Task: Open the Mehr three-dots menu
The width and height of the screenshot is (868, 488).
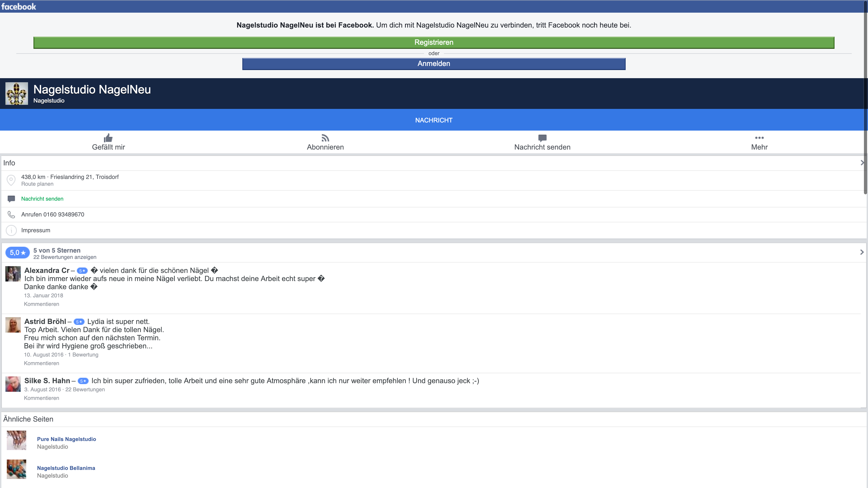Action: 759,138
